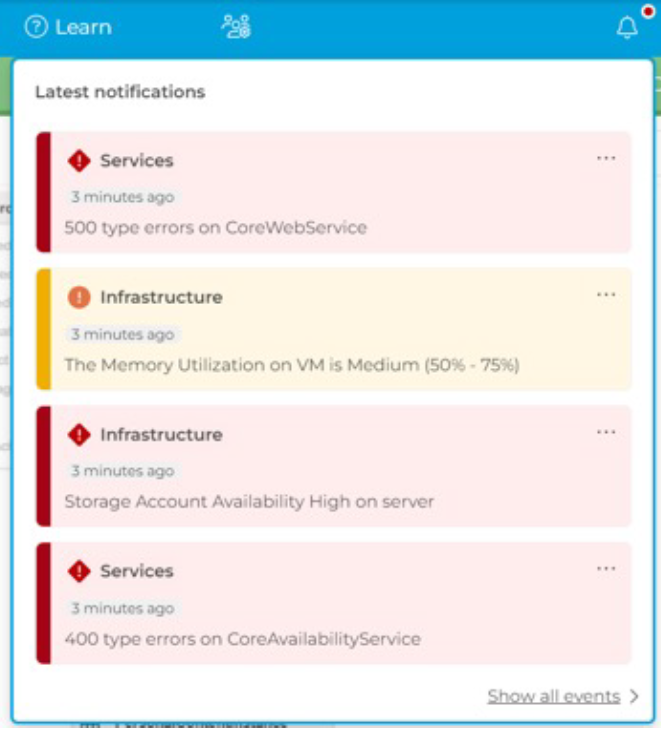661x731 pixels.
Task: Open more options for Memory Utilization notification
Action: 606,295
